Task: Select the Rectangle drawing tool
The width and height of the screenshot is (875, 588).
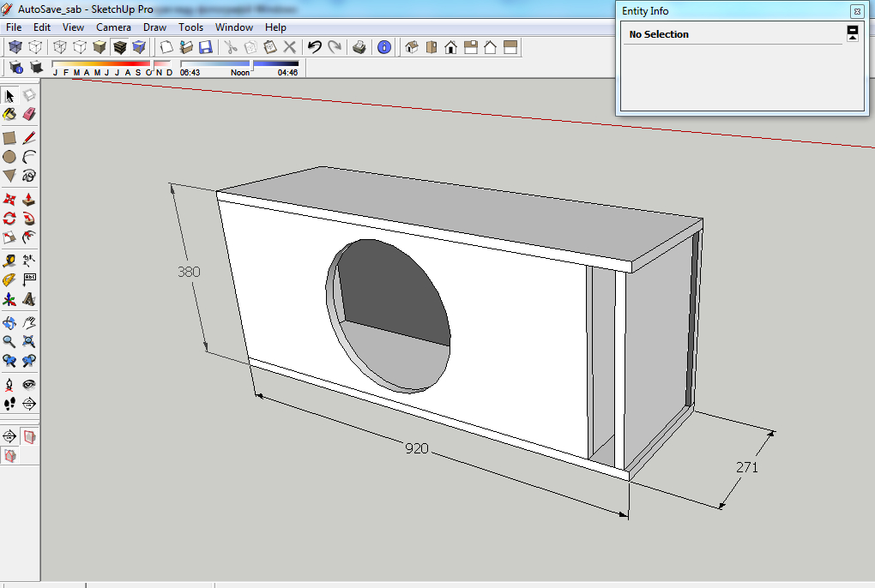Action: pyautogui.click(x=9, y=138)
